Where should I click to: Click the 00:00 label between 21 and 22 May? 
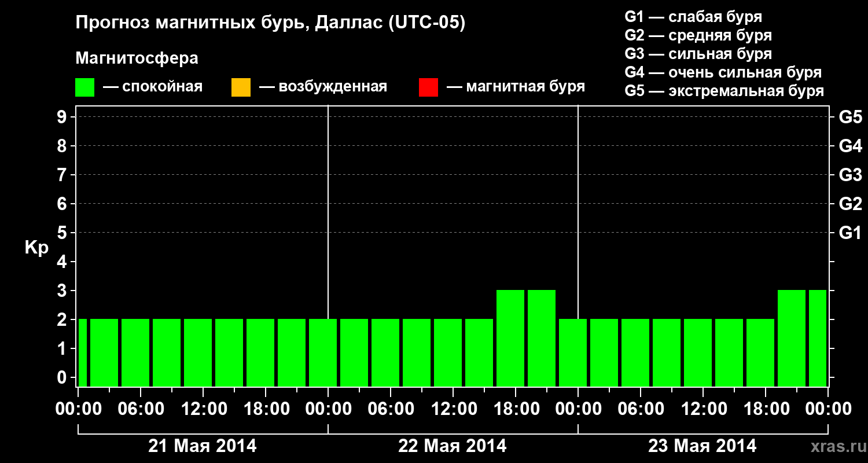328,409
